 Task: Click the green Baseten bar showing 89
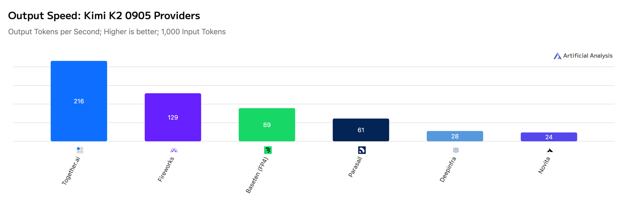click(267, 125)
